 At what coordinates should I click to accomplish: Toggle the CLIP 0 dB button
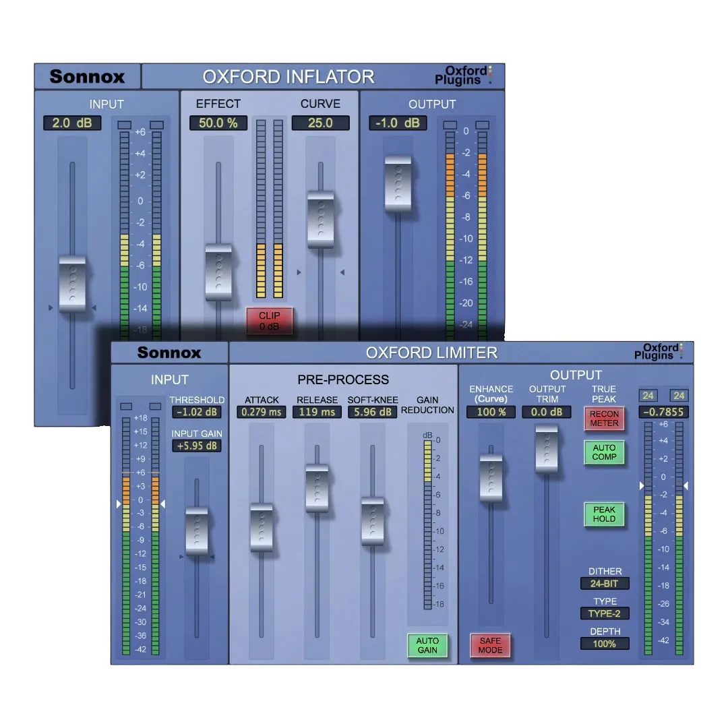point(269,320)
